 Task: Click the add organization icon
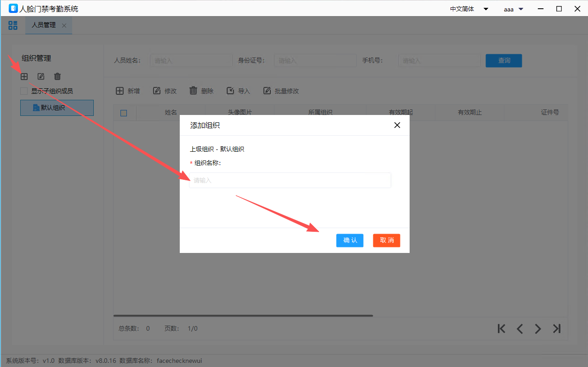24,76
